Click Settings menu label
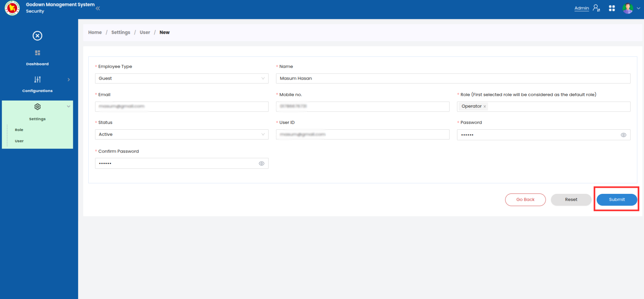This screenshot has width=644, height=299. point(37,119)
